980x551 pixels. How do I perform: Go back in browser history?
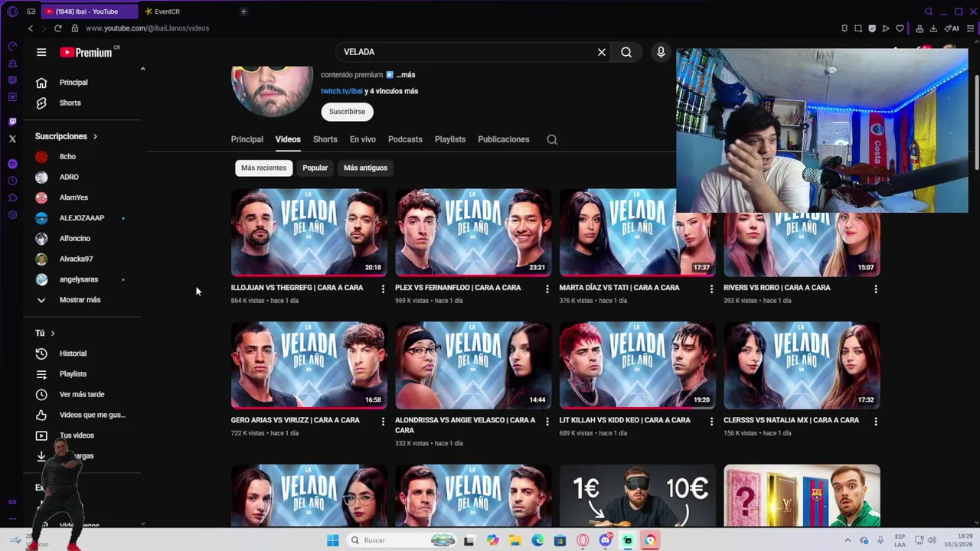tap(31, 28)
